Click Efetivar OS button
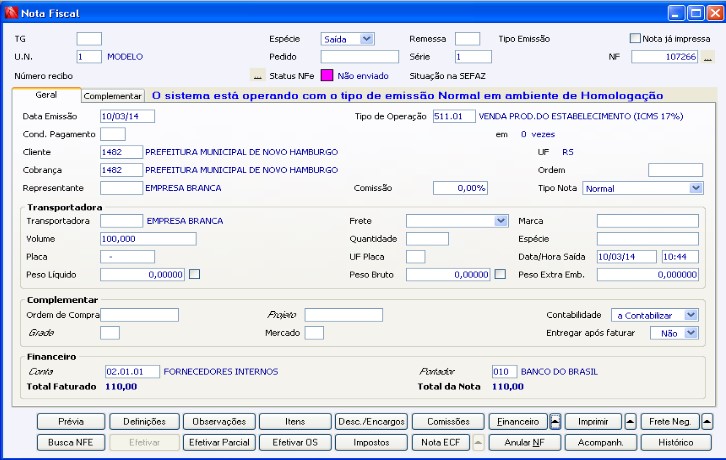 coord(295,442)
